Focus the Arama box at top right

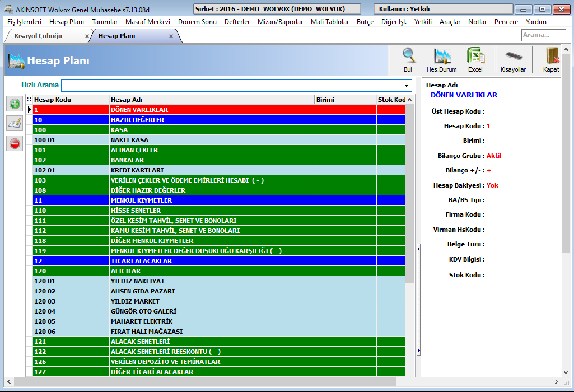tap(544, 35)
